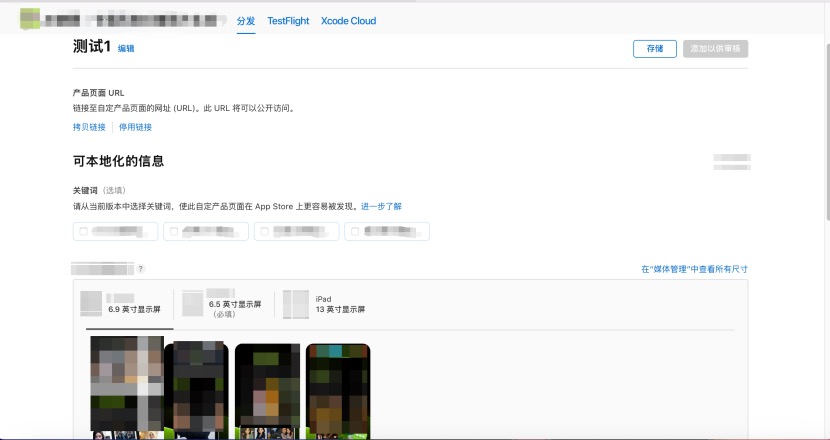This screenshot has width=830, height=440.
Task: Select the iPad 13 英寸显示屏 device icon
Action: click(295, 304)
